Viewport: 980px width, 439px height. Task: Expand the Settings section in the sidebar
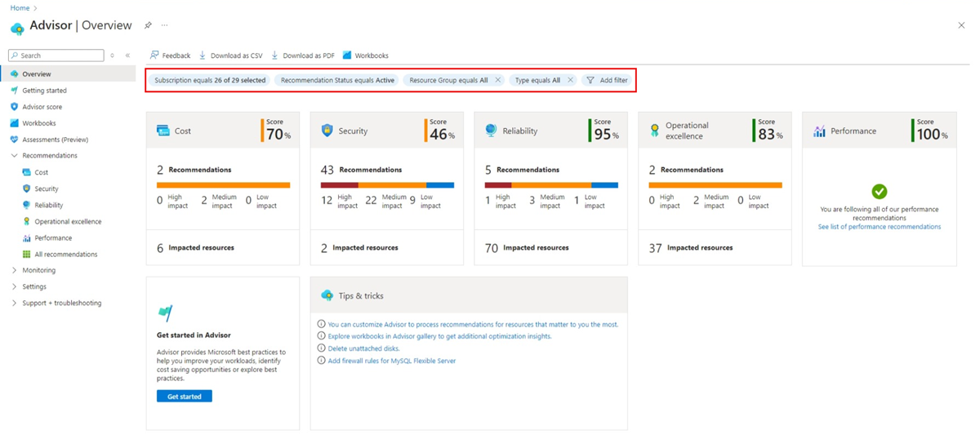[x=15, y=286]
